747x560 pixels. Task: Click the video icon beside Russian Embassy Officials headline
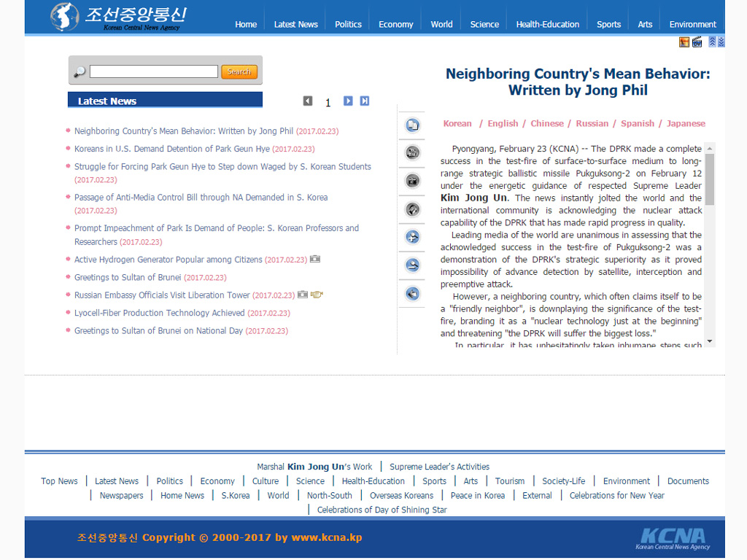tap(317, 295)
